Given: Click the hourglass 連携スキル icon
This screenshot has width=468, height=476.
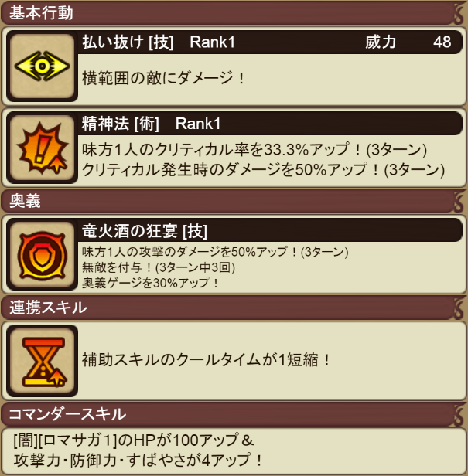Looking at the screenshot, I should 43,361.
